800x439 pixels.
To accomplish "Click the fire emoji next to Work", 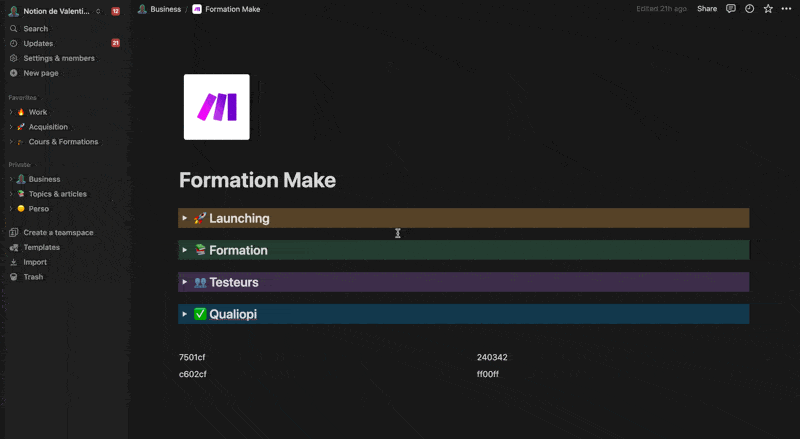I will tap(21, 112).
